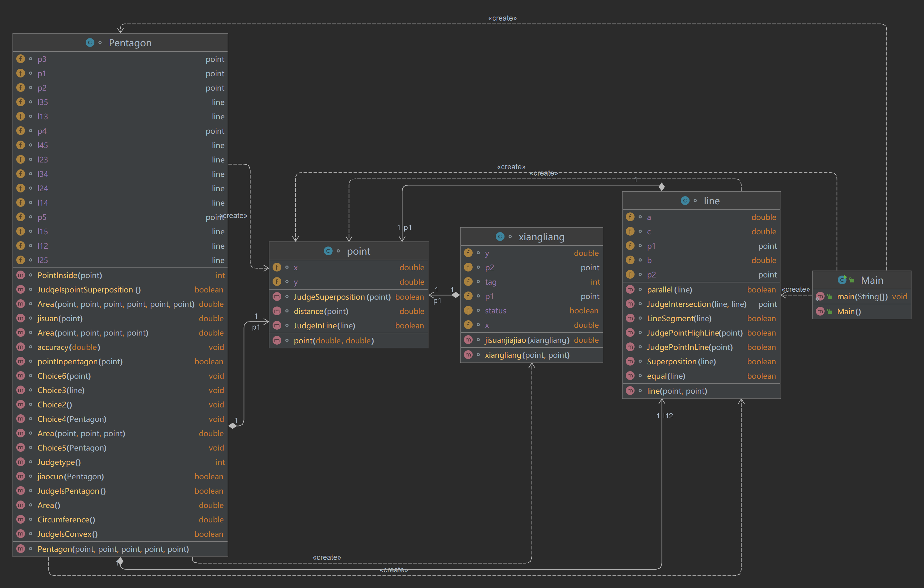This screenshot has width=924, height=588.
Task: Click the Pentagon class icon in header
Action: tap(90, 42)
